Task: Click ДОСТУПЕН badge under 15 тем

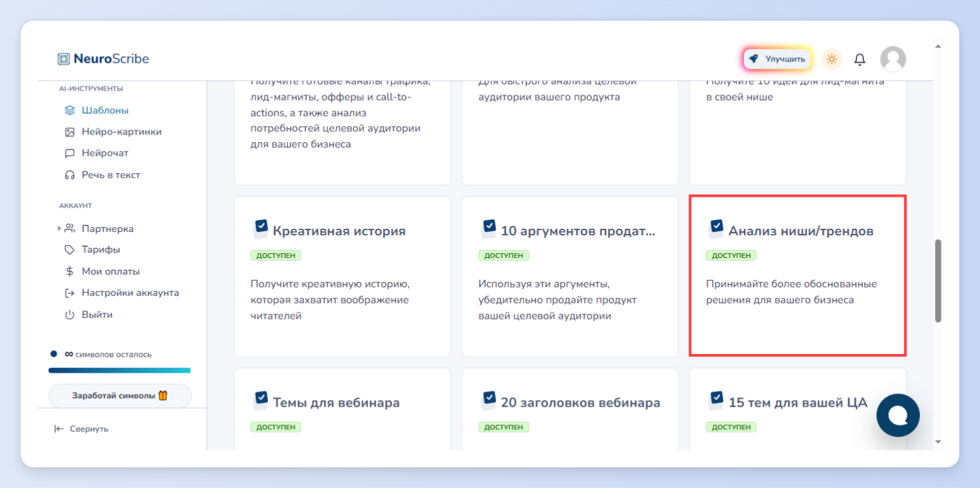Action: point(731,427)
